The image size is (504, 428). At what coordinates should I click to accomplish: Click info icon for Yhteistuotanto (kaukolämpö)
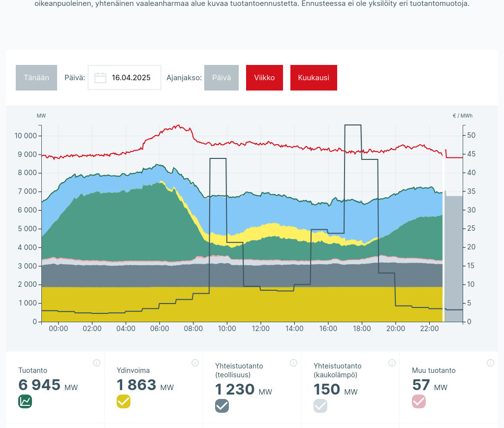pos(392,363)
